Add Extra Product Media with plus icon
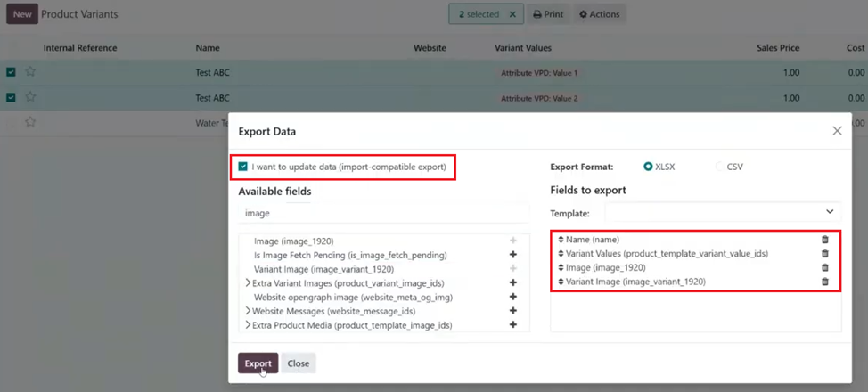This screenshot has width=868, height=392. click(512, 325)
